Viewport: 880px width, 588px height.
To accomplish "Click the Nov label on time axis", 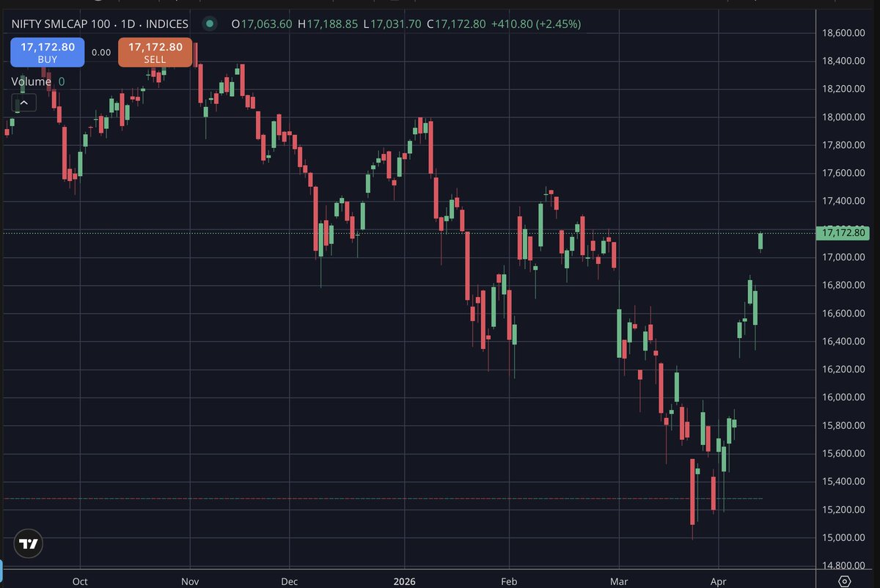I will point(190,581).
